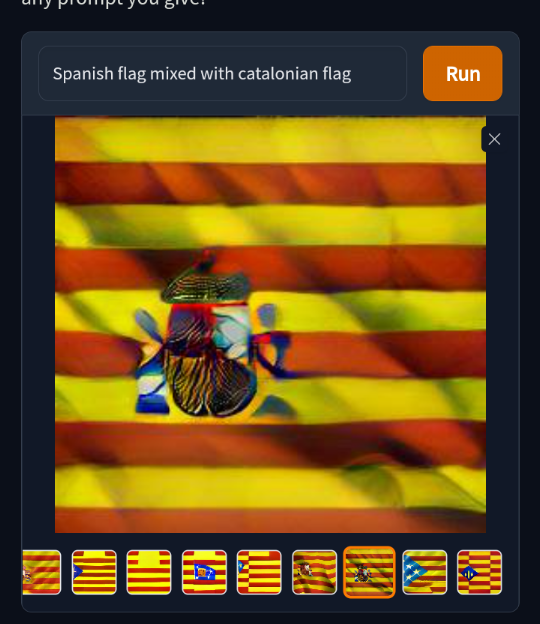Click bottom red stripe of generated image
The image size is (540, 624).
point(270,521)
